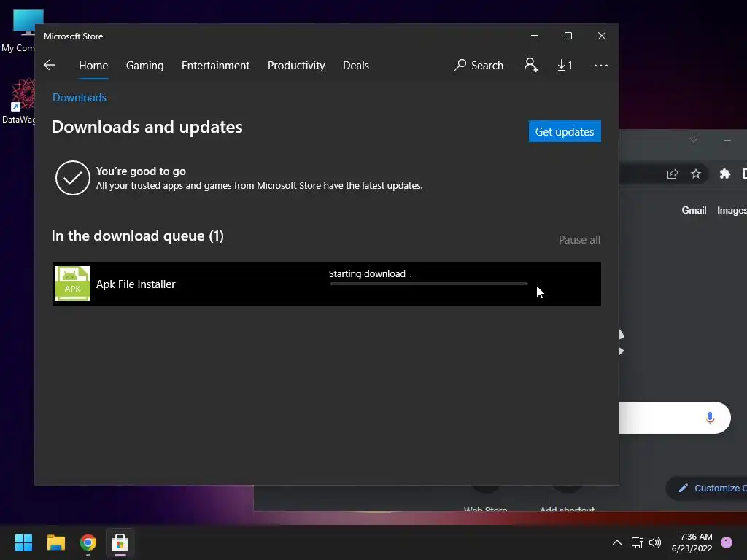Open File Explorer from taskbar

pyautogui.click(x=55, y=542)
